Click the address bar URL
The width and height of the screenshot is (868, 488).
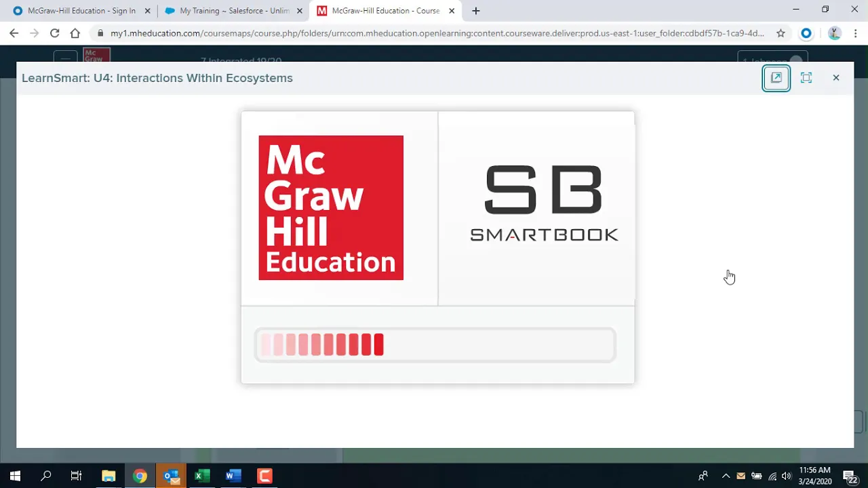click(437, 33)
